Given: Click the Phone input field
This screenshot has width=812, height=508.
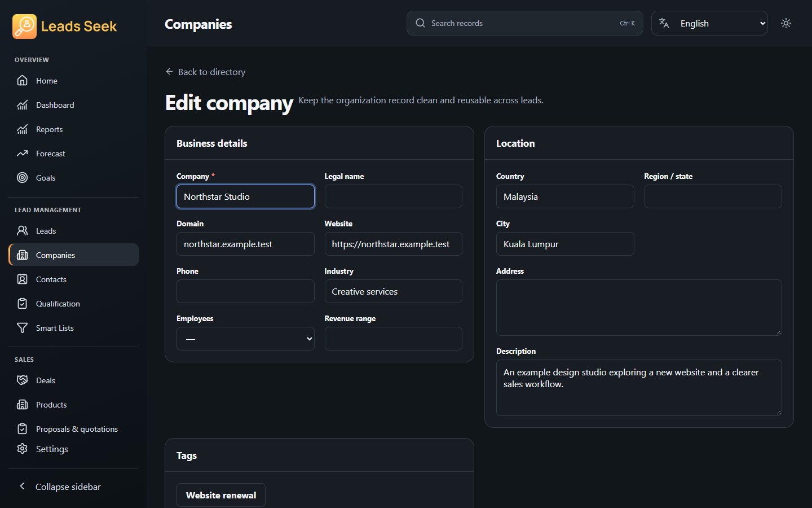Looking at the screenshot, I should point(245,291).
